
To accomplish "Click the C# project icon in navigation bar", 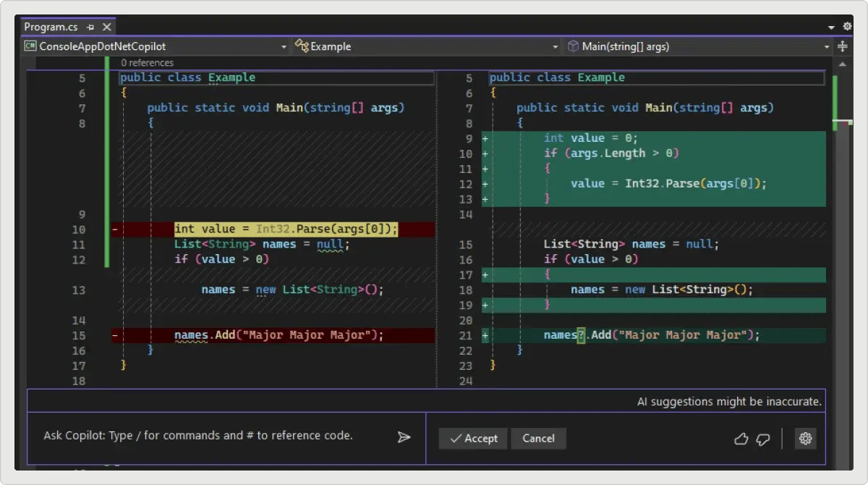I will coord(30,46).
